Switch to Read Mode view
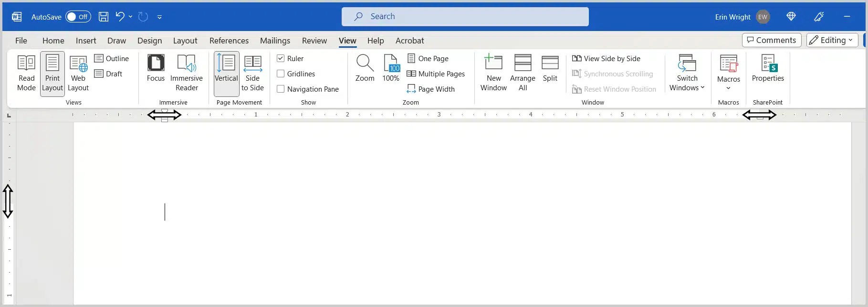 pos(26,74)
